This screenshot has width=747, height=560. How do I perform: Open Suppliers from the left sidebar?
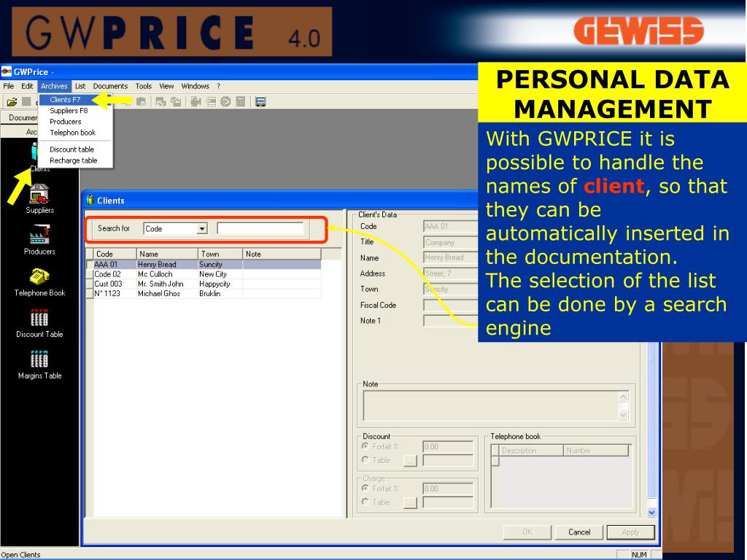pos(39,199)
